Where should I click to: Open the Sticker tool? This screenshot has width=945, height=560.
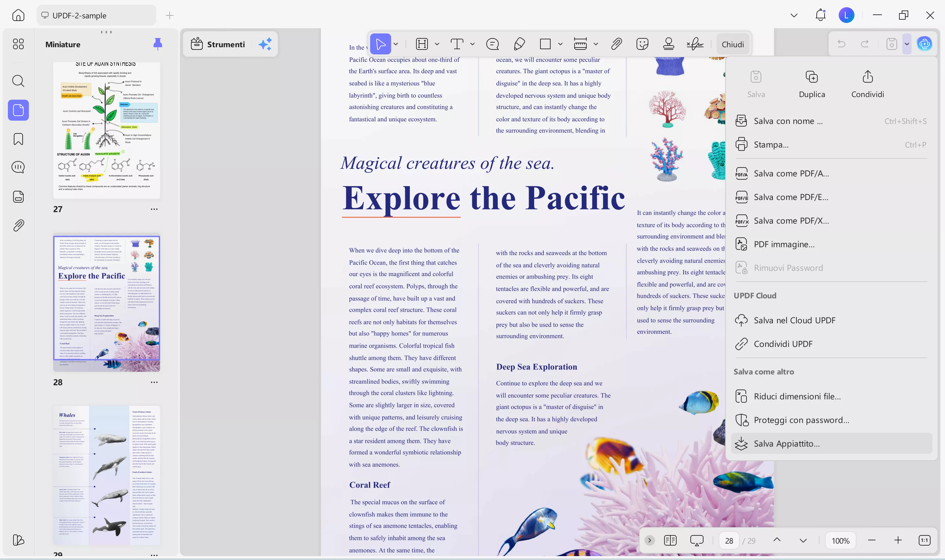tap(642, 44)
